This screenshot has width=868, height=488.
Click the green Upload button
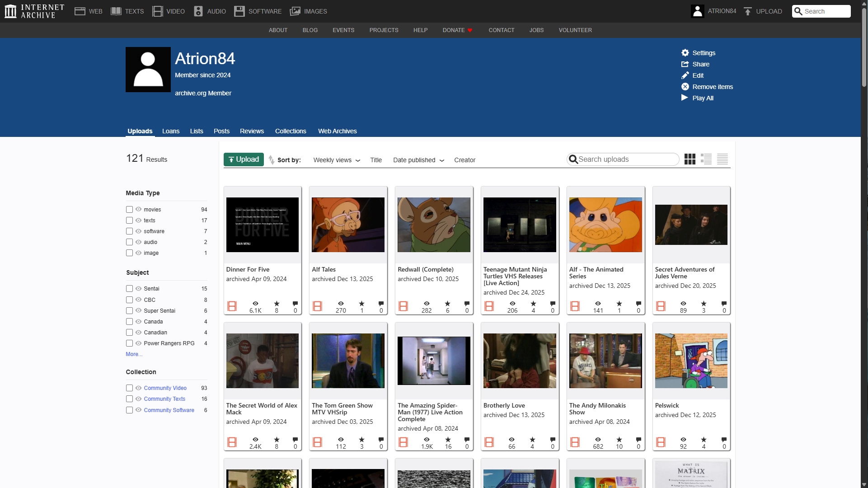click(x=244, y=160)
